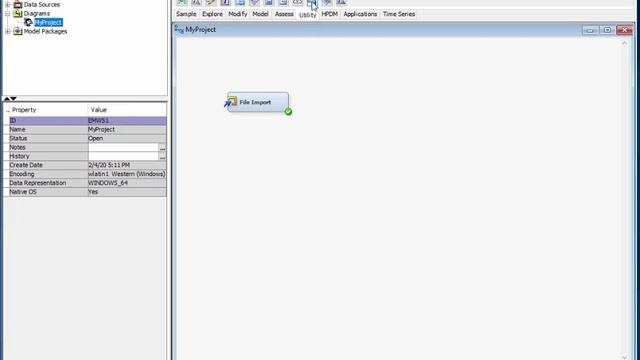
Task: Select Data Sources in the project tree
Action: pyautogui.click(x=42, y=4)
